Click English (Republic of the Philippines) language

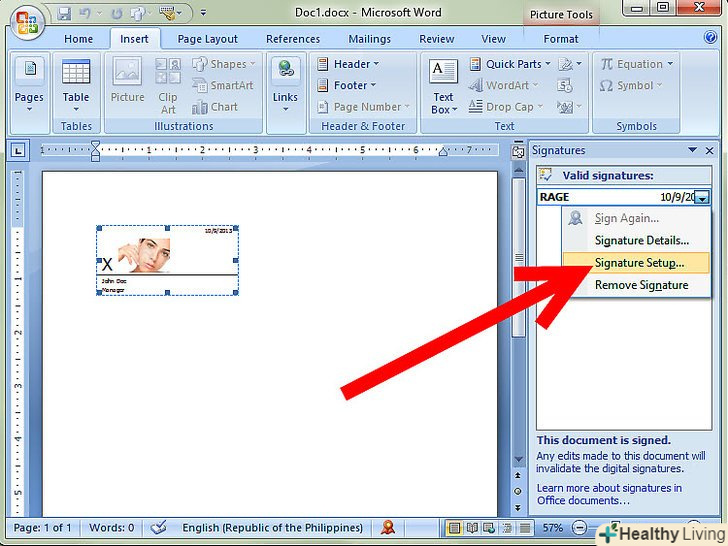click(273, 528)
